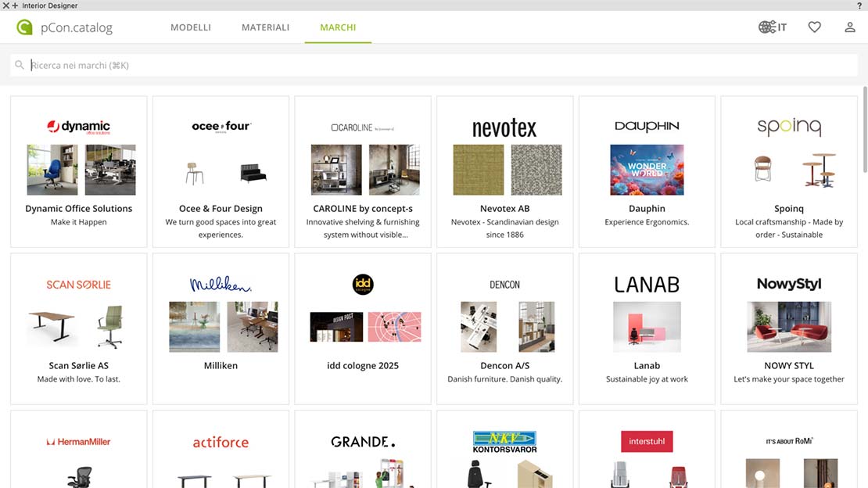The height and width of the screenshot is (488, 868).
Task: Switch to the MATERIALI tab
Action: [x=265, y=27]
